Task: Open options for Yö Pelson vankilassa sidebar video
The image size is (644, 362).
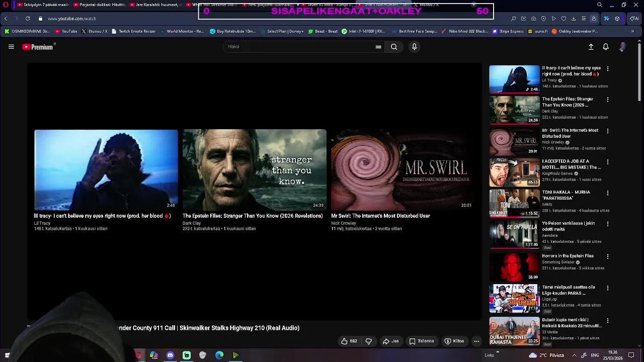Action: (607, 224)
